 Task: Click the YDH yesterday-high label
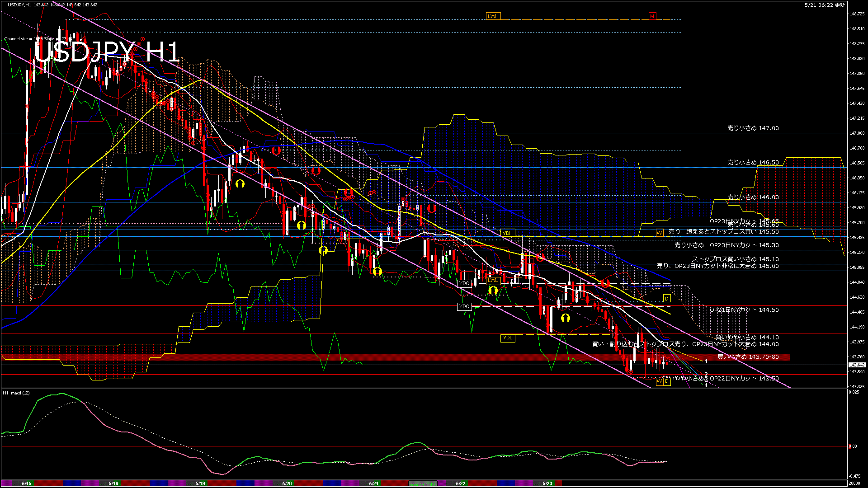point(508,233)
